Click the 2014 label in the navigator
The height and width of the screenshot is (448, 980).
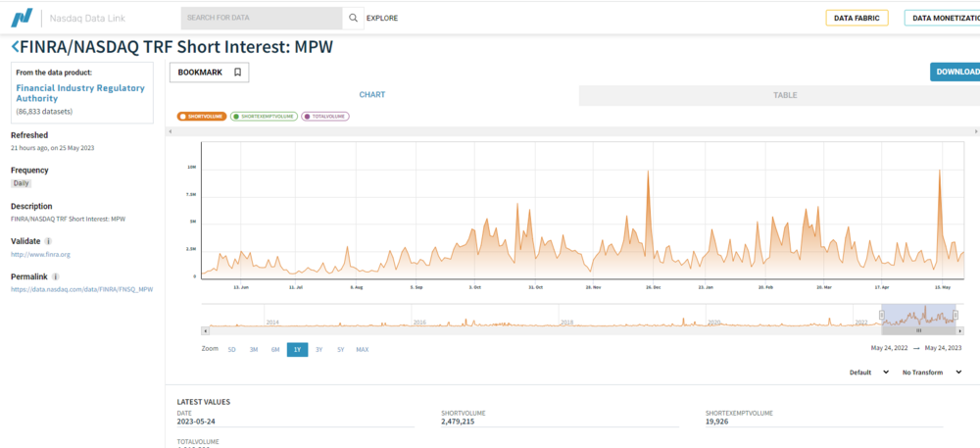(272, 323)
